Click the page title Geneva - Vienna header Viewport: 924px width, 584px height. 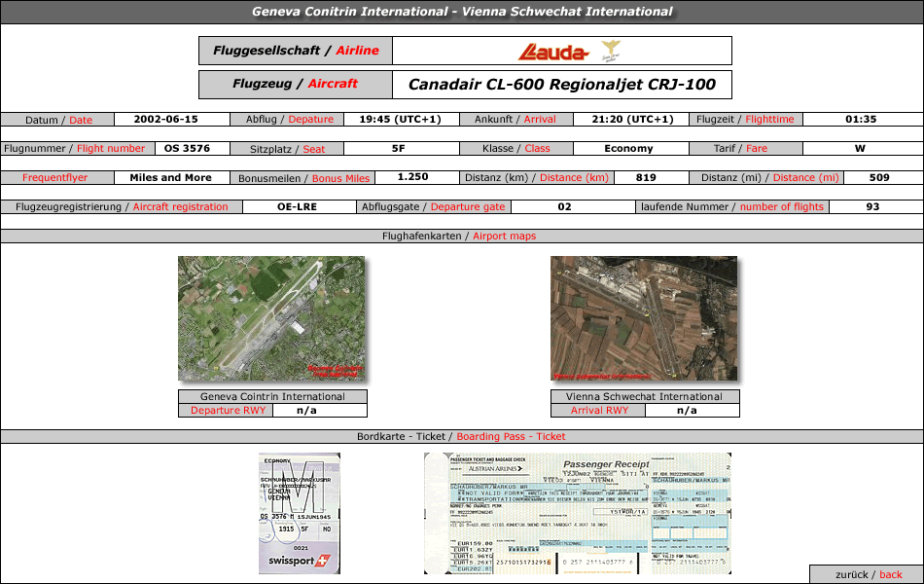(x=462, y=12)
